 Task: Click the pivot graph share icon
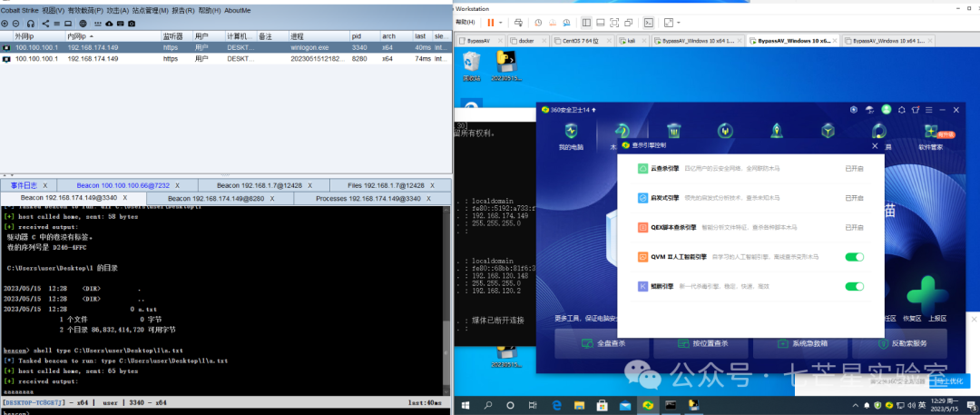coord(45,24)
